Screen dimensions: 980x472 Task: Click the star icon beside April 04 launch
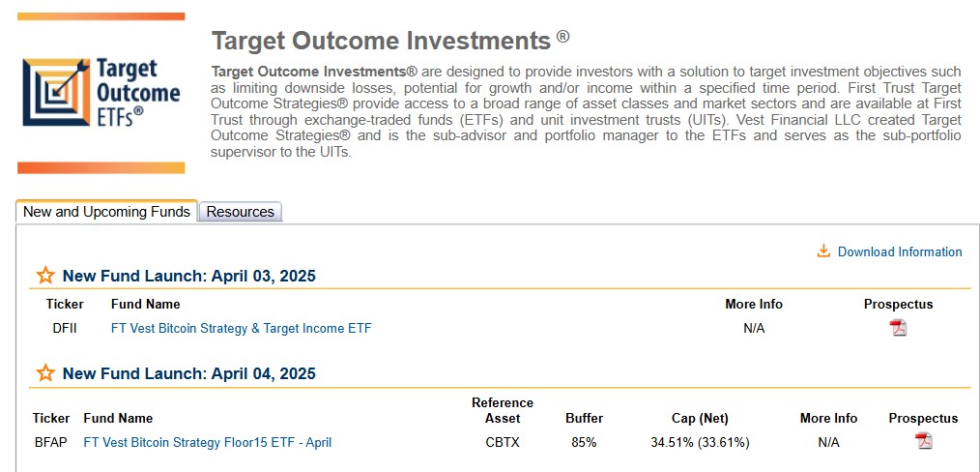click(45, 373)
